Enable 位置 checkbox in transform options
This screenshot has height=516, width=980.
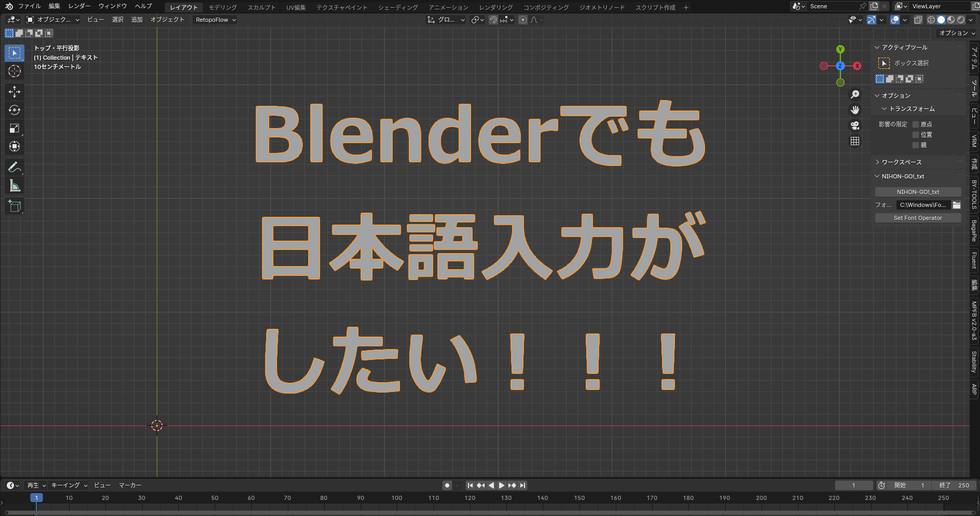[916, 135]
